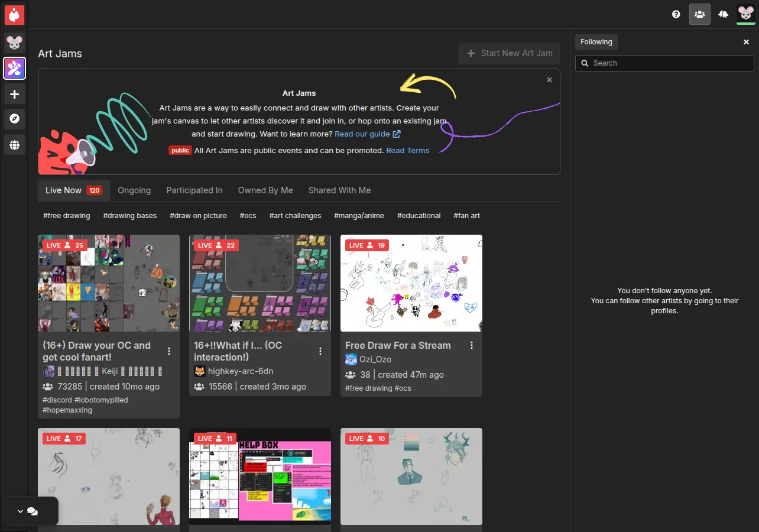Filter by the #fan art tag

click(466, 216)
